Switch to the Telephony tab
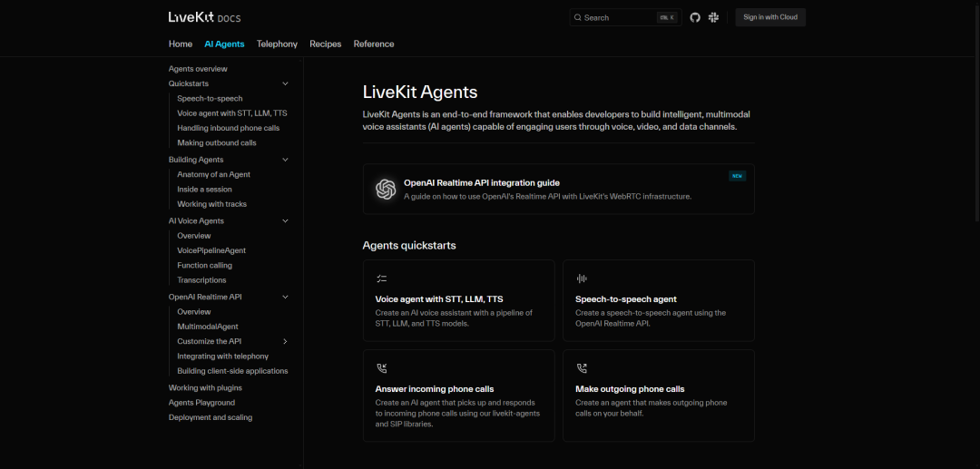Viewport: 980px width, 469px height. (277, 44)
